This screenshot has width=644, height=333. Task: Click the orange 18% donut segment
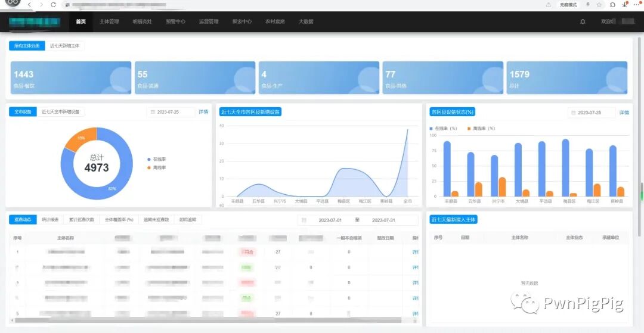pos(81,138)
